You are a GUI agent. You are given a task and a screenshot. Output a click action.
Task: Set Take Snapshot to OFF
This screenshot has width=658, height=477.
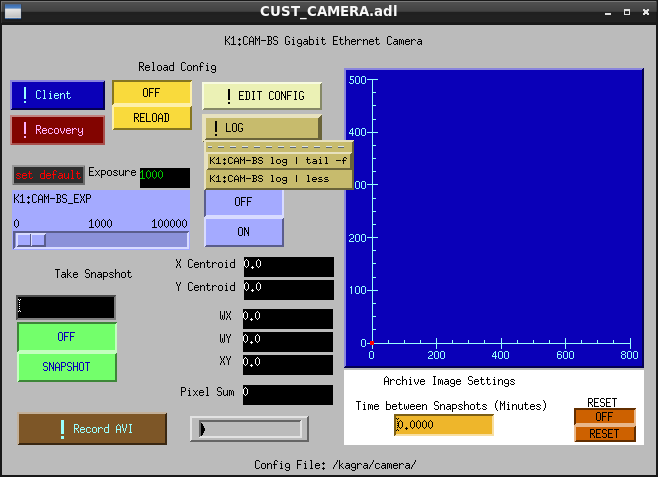tap(67, 337)
